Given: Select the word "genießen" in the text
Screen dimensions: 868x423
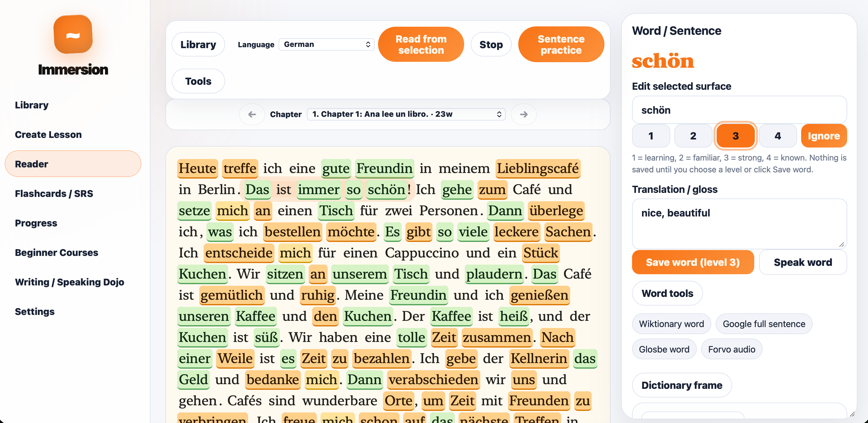Looking at the screenshot, I should coord(539,295).
